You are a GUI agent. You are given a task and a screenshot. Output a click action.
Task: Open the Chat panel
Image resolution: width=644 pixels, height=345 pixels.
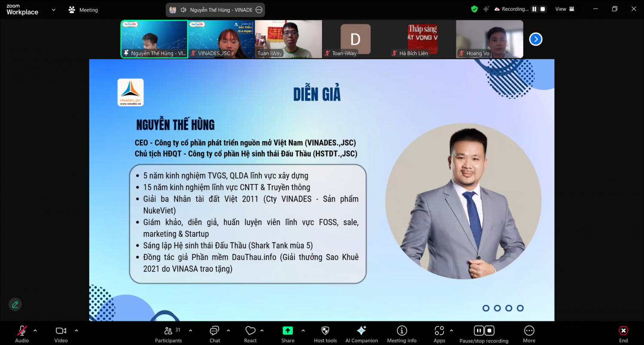click(215, 334)
